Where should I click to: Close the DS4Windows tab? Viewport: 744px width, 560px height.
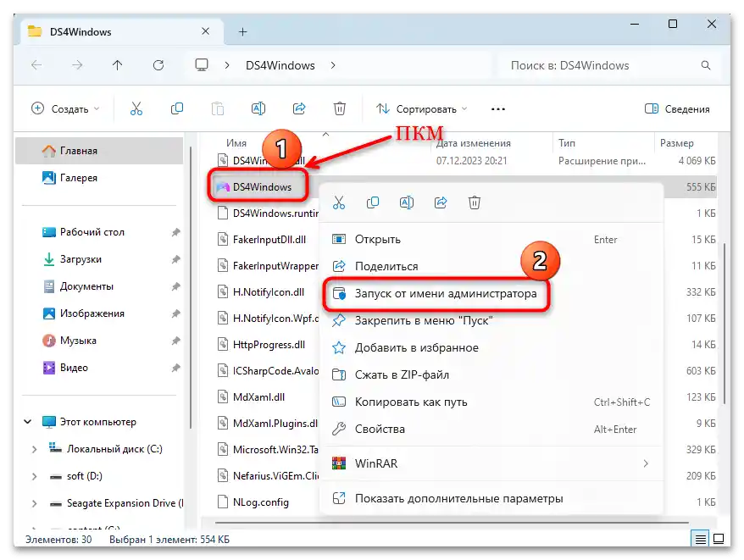205,31
